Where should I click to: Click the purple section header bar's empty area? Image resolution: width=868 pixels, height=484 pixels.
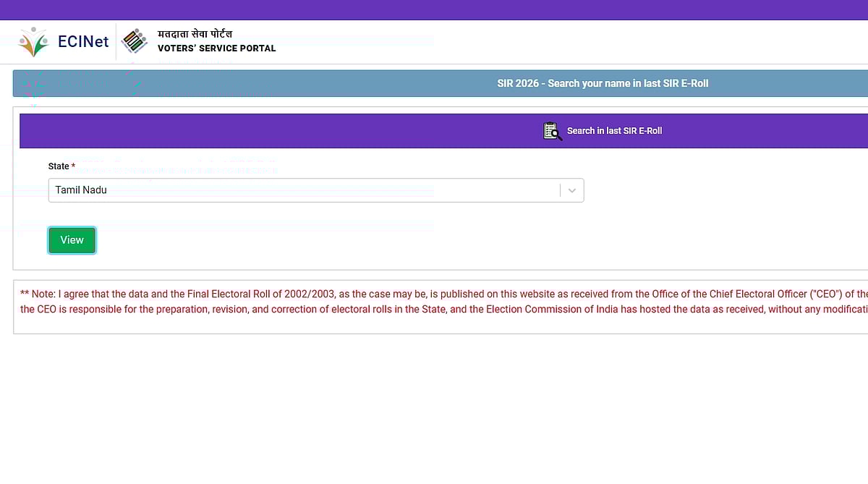click(253, 131)
